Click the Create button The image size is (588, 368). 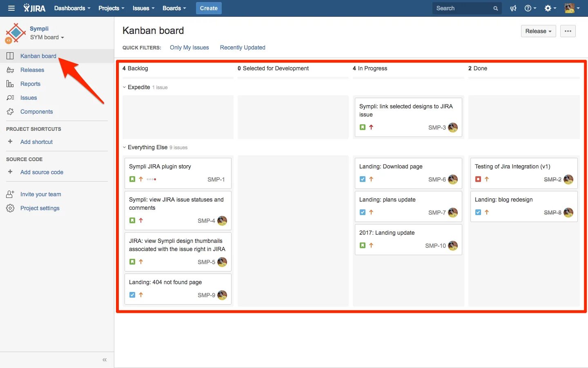[209, 8]
